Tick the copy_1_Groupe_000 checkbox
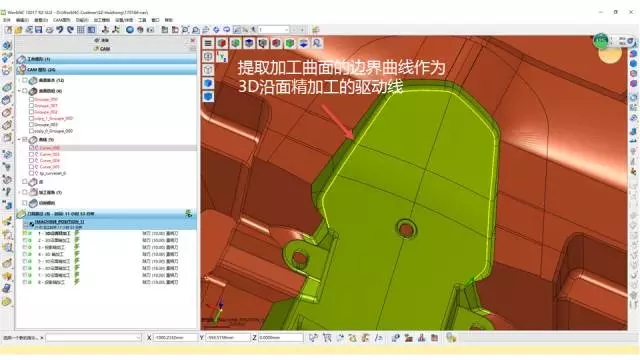The height and width of the screenshot is (360, 640). click(31, 118)
